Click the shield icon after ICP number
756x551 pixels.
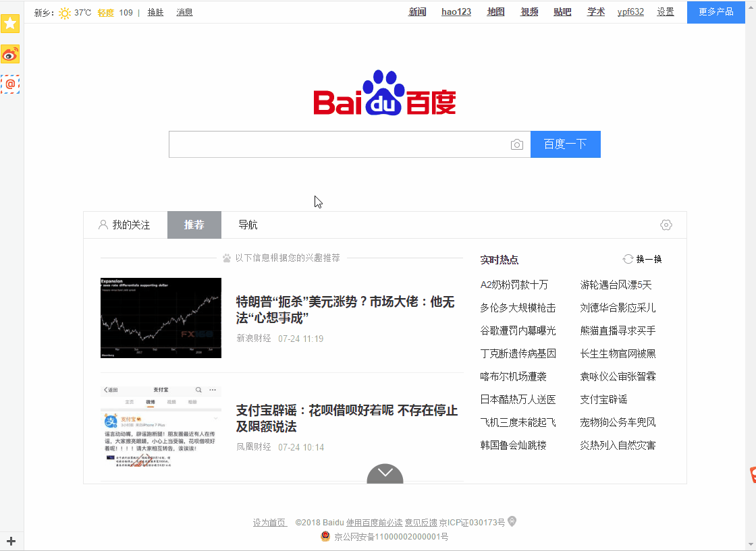(512, 521)
